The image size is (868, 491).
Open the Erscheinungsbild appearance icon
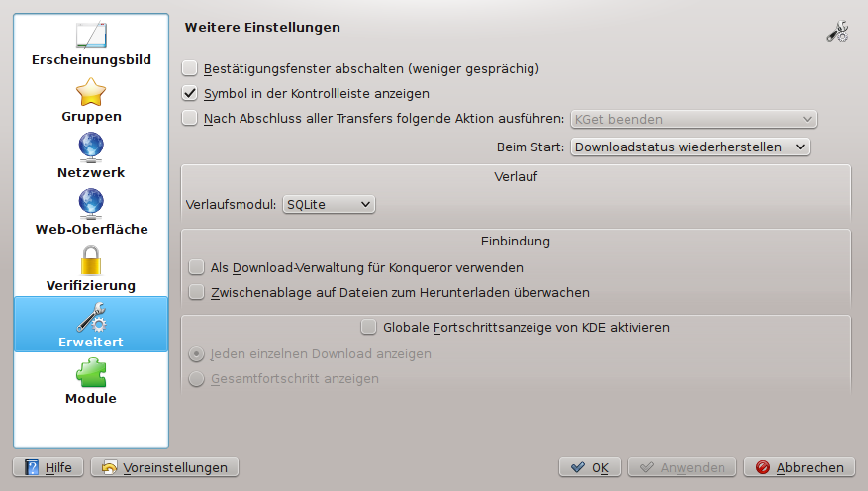(91, 35)
